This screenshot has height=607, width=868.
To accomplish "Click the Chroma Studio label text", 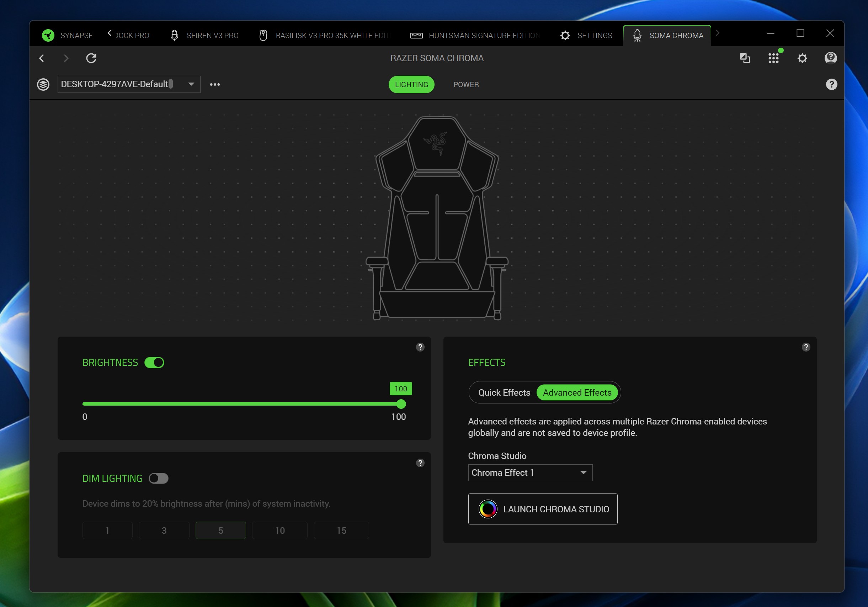I will 497,456.
